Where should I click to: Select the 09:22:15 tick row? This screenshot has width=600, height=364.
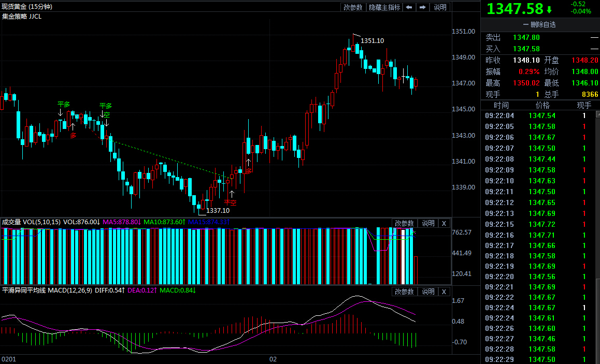pos(538,224)
